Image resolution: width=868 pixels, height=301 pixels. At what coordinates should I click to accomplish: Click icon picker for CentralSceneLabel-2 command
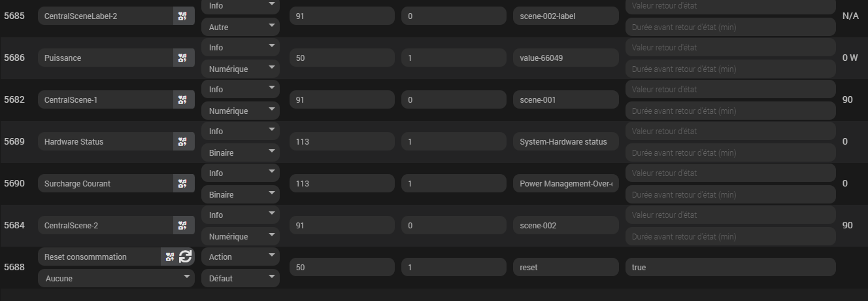[183, 16]
